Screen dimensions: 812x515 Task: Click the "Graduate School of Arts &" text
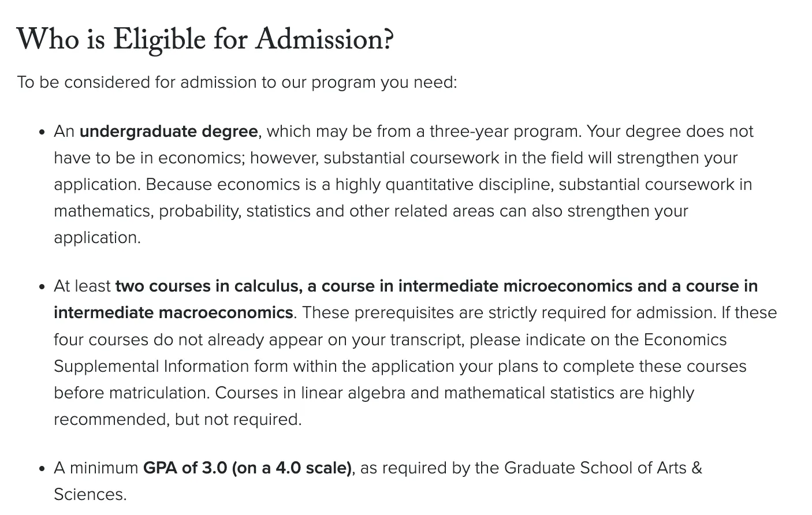click(603, 467)
